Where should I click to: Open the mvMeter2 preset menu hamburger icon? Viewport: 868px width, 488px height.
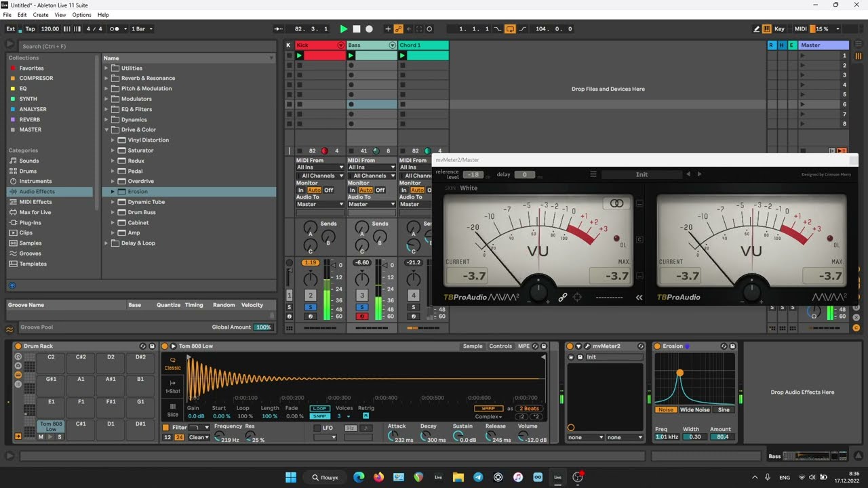pyautogui.click(x=593, y=174)
